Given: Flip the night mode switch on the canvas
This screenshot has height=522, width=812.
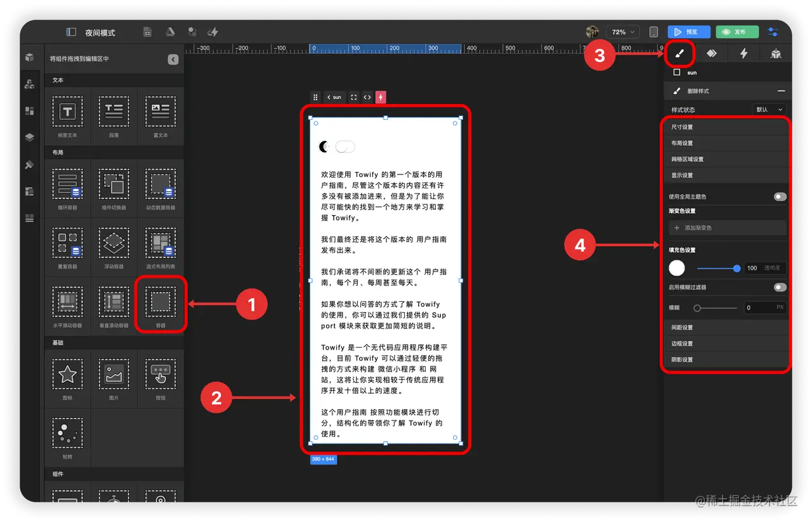Looking at the screenshot, I should (345, 147).
